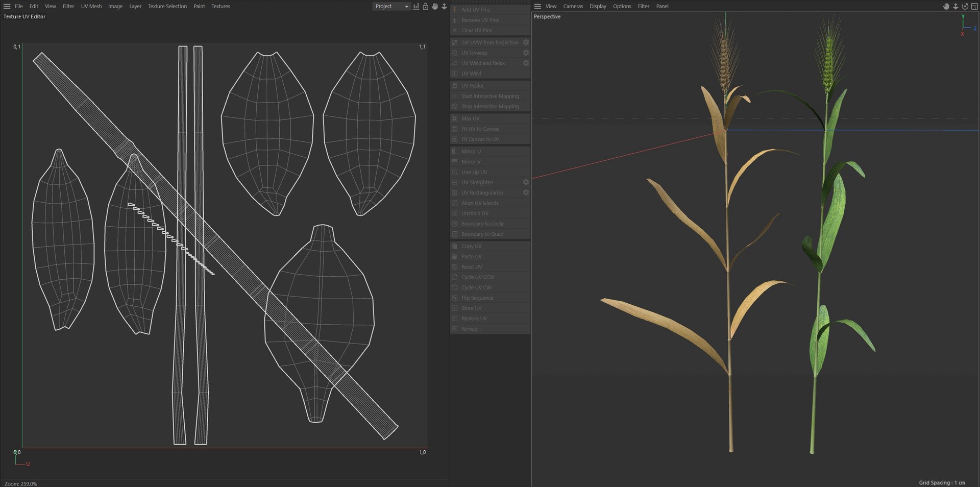This screenshot has height=487, width=980.
Task: Open the Project dropdown
Action: coord(391,6)
